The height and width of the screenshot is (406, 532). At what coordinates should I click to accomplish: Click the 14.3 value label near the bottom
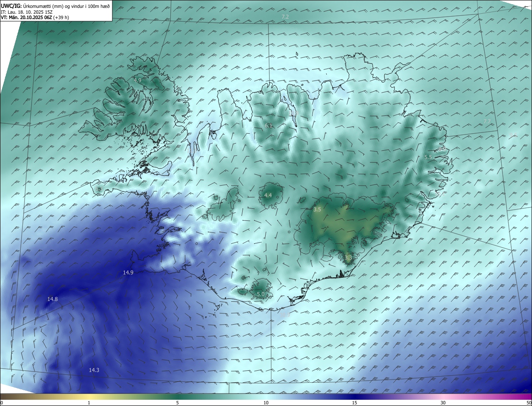click(94, 370)
